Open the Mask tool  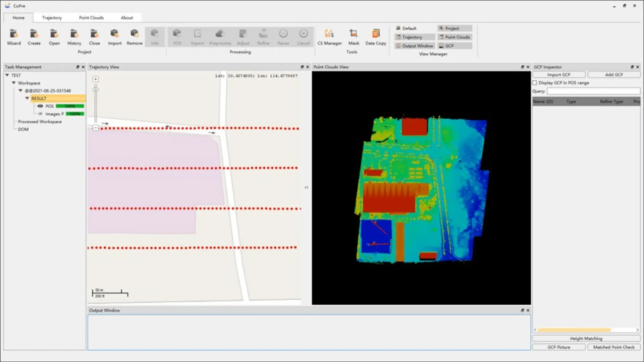354,37
